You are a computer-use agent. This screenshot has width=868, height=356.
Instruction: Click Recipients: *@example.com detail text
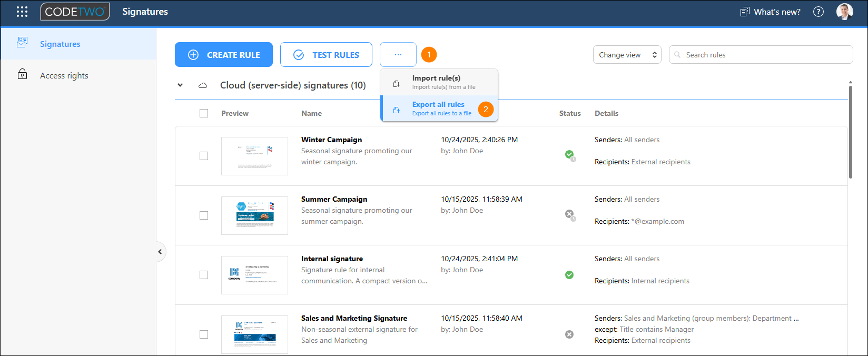[x=639, y=221]
